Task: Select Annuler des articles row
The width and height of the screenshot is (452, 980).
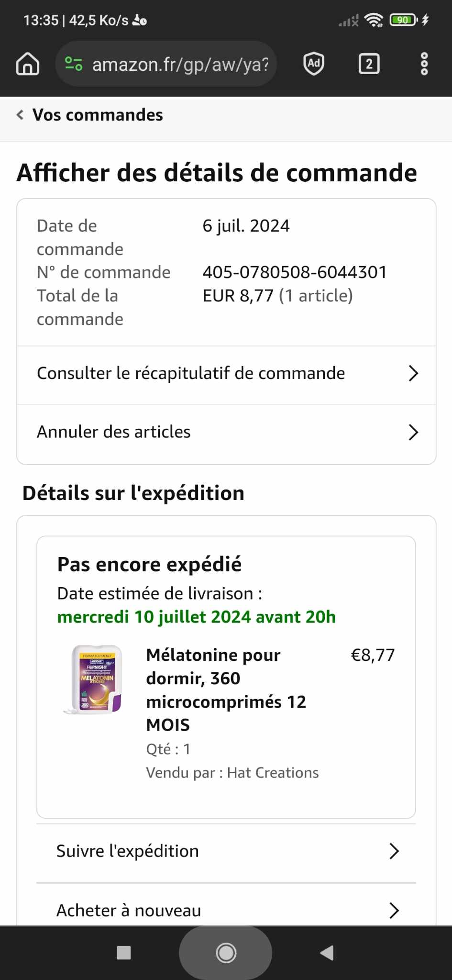Action: click(114, 432)
